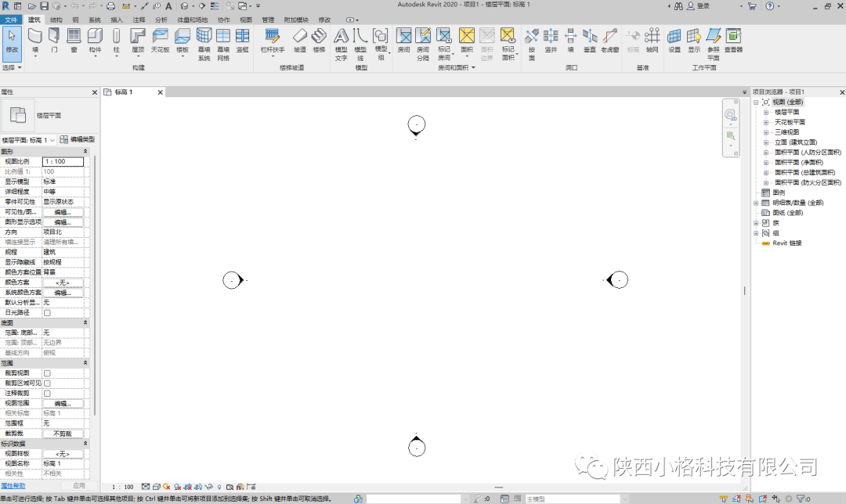Viewport: 846px width, 504px height.
Task: Open the File menu (文件)
Action: (11, 20)
